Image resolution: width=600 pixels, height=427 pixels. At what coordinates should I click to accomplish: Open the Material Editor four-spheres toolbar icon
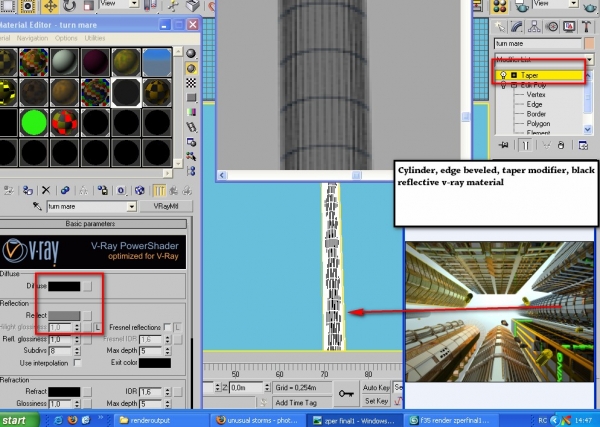(500, 7)
